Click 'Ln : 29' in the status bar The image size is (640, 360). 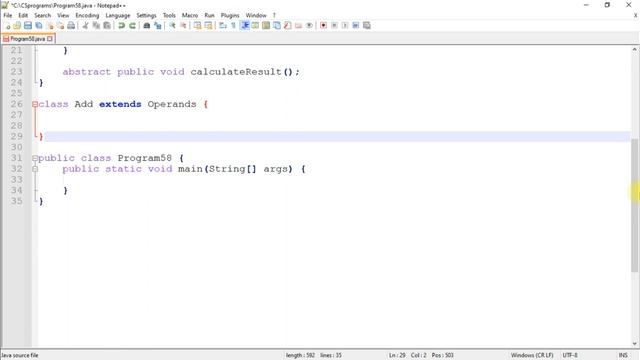(397, 355)
